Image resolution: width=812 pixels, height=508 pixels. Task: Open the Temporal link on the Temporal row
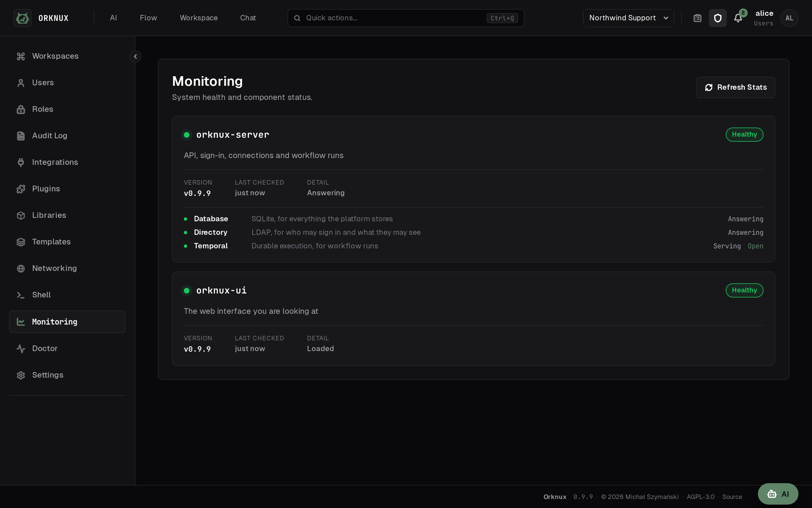point(755,246)
